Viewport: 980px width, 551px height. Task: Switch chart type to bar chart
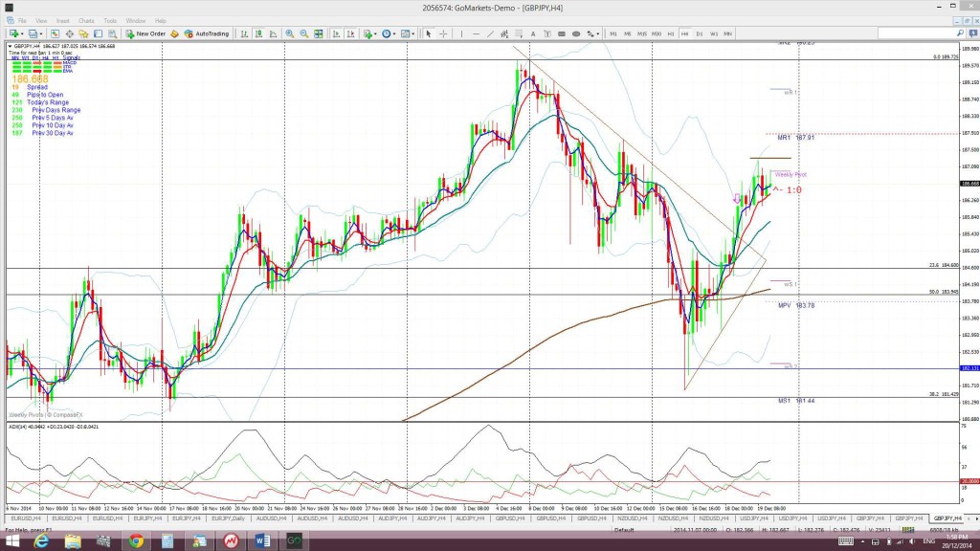click(244, 33)
